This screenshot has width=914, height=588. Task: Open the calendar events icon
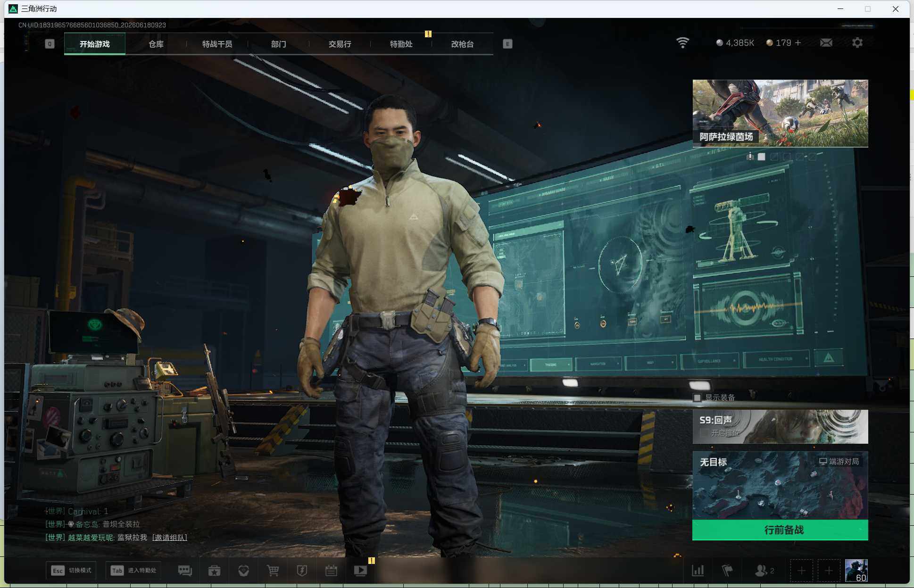(x=331, y=571)
